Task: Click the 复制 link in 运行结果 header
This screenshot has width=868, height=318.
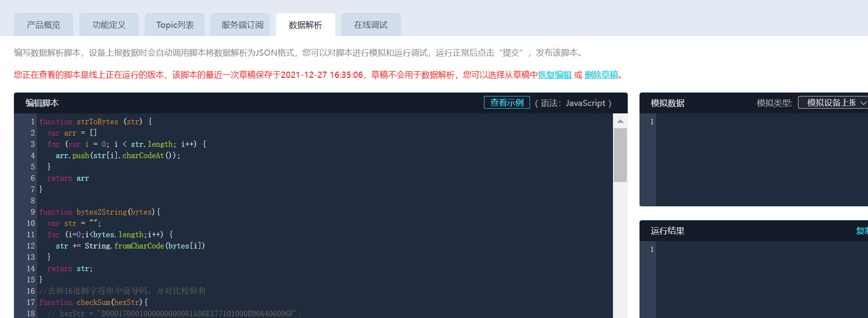Action: pos(861,231)
